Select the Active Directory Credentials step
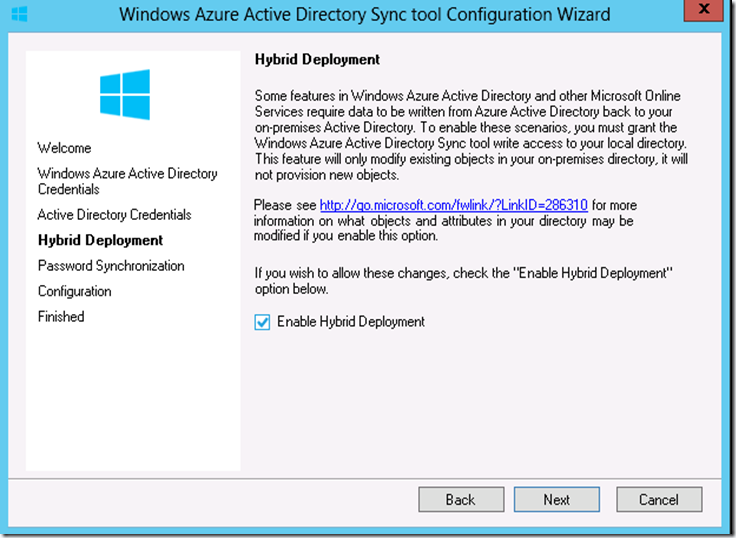 (x=115, y=215)
